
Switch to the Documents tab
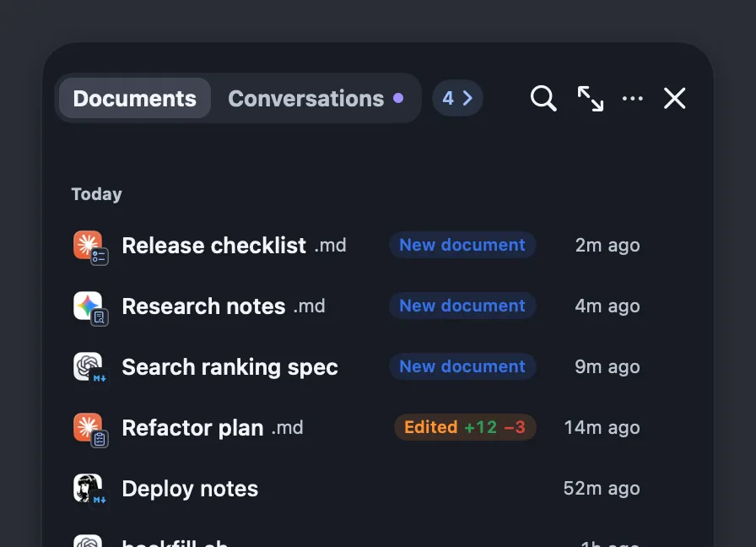[134, 99]
